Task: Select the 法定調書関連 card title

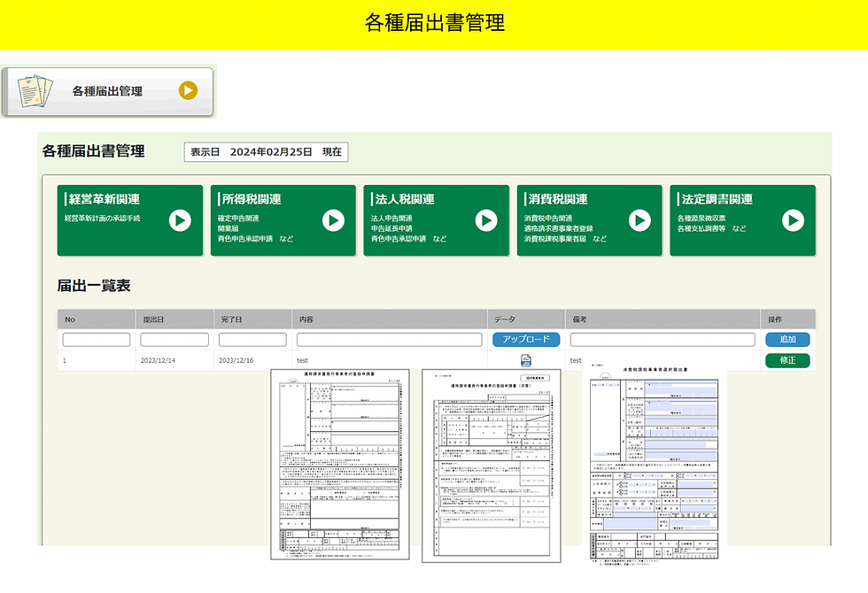Action: coord(717,199)
